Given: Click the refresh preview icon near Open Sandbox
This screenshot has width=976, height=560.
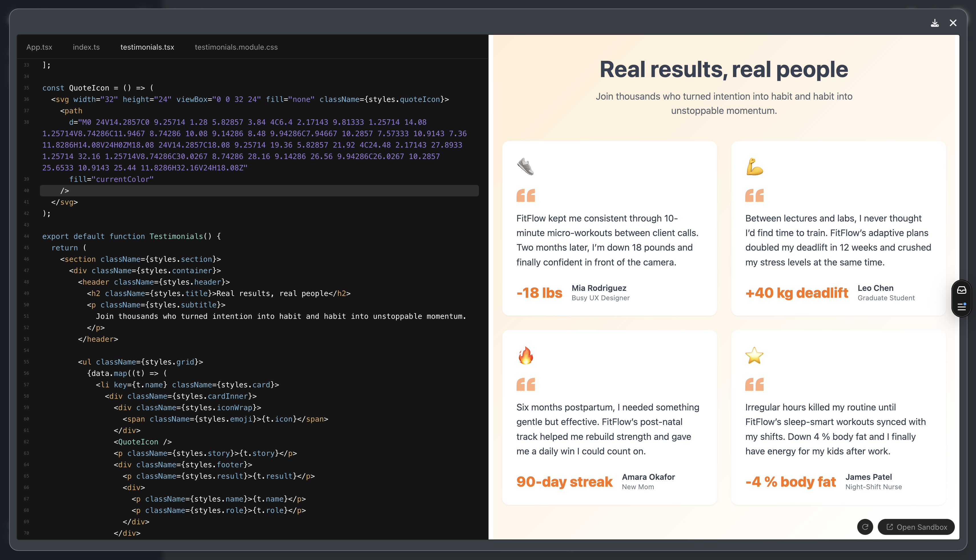Looking at the screenshot, I should click(x=865, y=527).
